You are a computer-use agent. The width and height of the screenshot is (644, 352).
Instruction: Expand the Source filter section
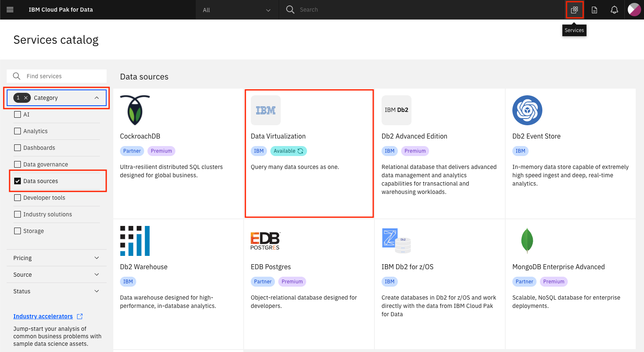coord(56,275)
